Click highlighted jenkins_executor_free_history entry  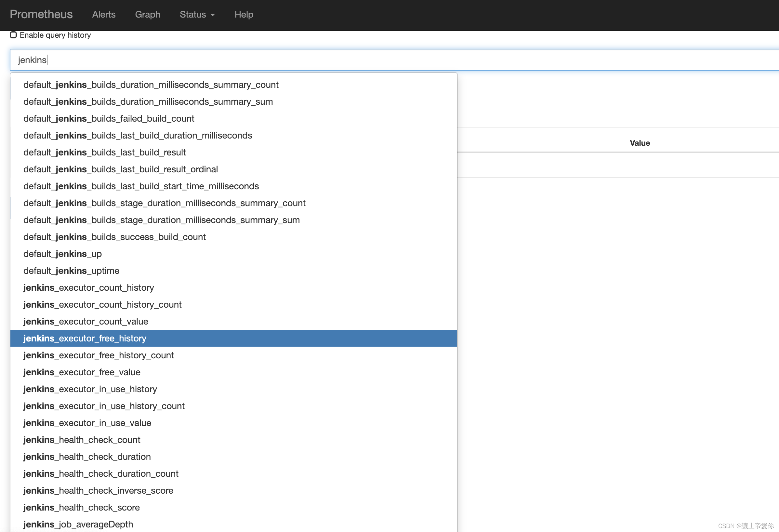[x=234, y=339]
